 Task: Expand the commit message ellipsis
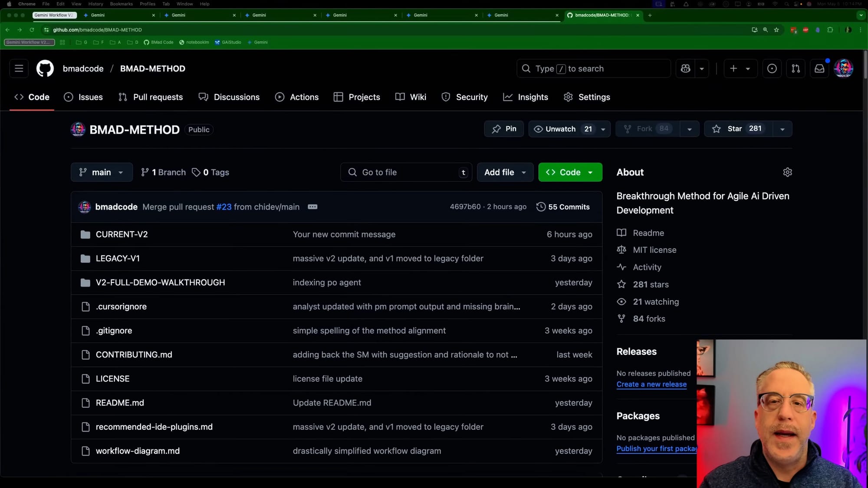click(x=312, y=207)
